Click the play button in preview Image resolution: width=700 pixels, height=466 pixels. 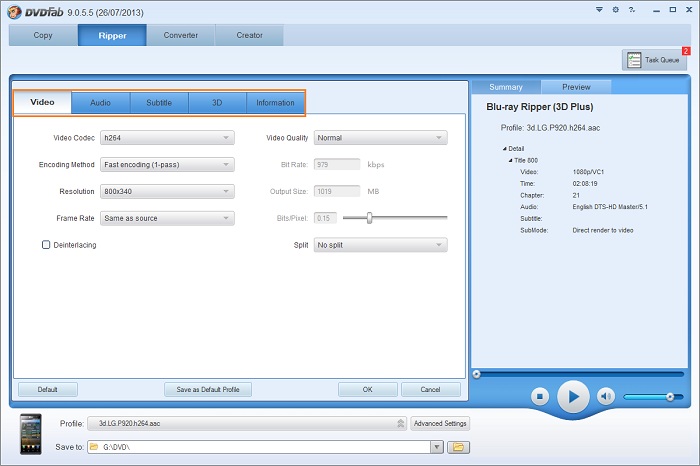click(573, 396)
